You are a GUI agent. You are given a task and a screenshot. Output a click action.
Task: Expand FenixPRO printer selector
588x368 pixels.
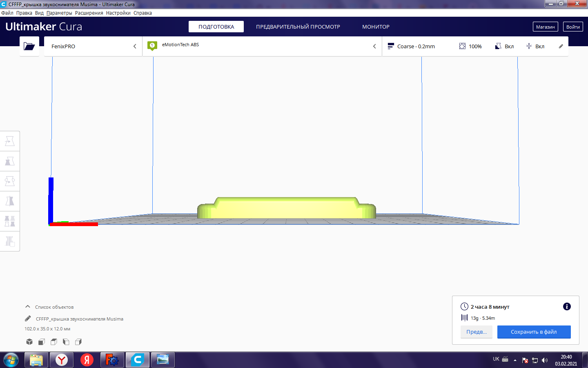93,46
